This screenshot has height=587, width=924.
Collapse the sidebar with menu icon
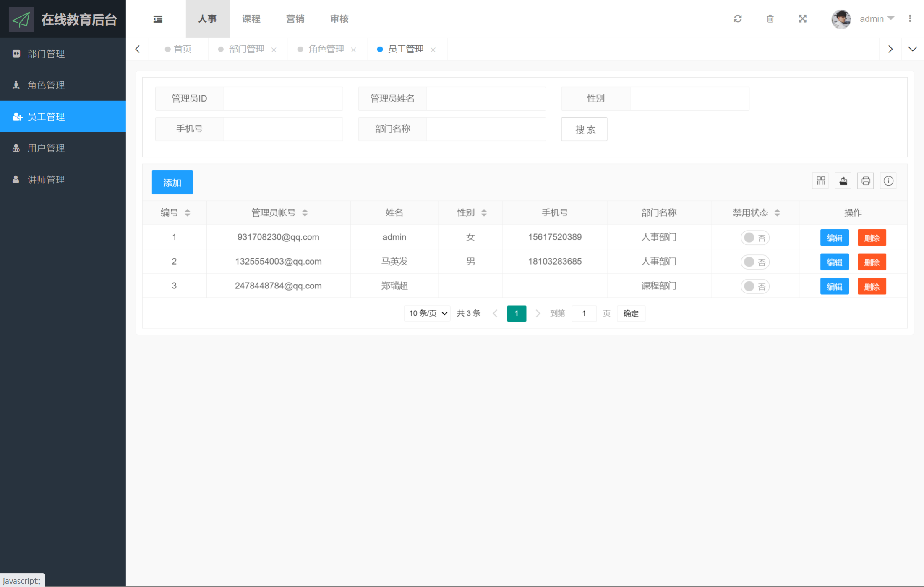tap(158, 19)
